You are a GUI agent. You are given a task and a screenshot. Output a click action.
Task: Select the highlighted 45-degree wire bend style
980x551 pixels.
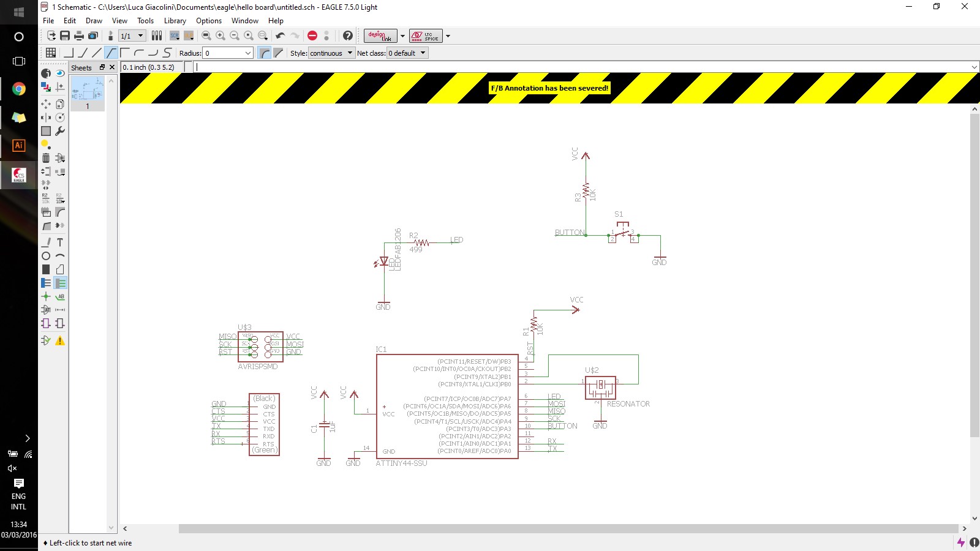111,53
